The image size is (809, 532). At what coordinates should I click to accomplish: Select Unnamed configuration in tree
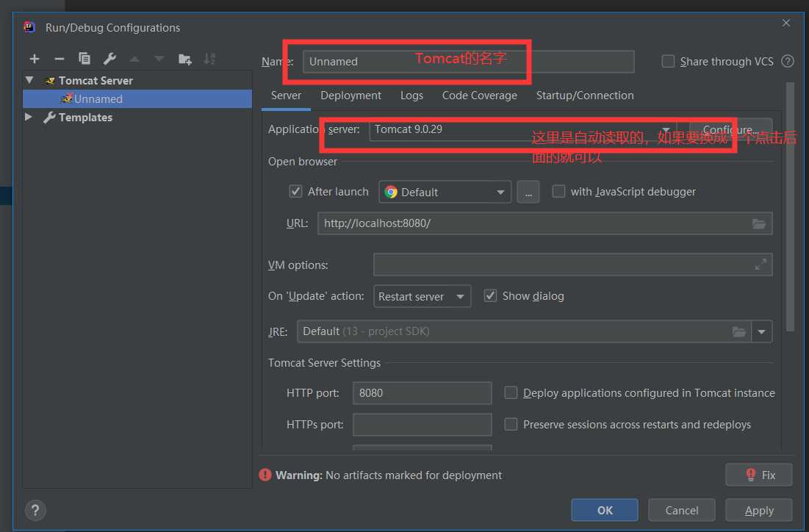coord(137,98)
